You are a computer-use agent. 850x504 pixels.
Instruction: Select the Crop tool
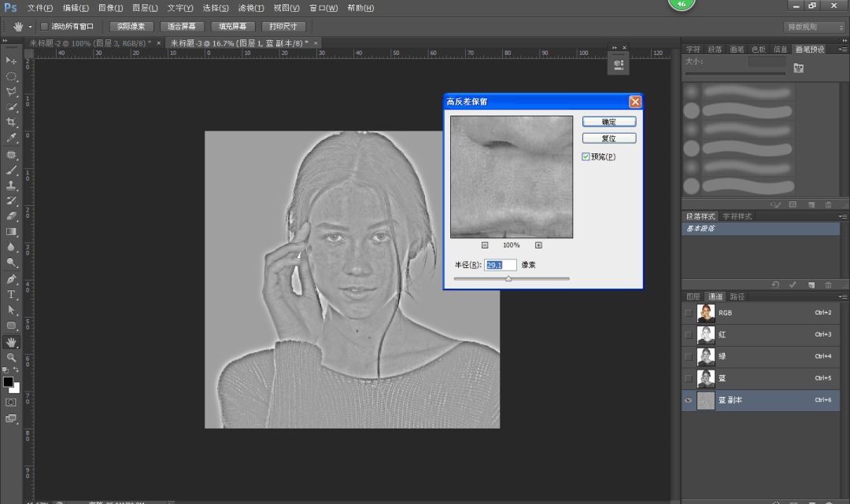pyautogui.click(x=11, y=123)
